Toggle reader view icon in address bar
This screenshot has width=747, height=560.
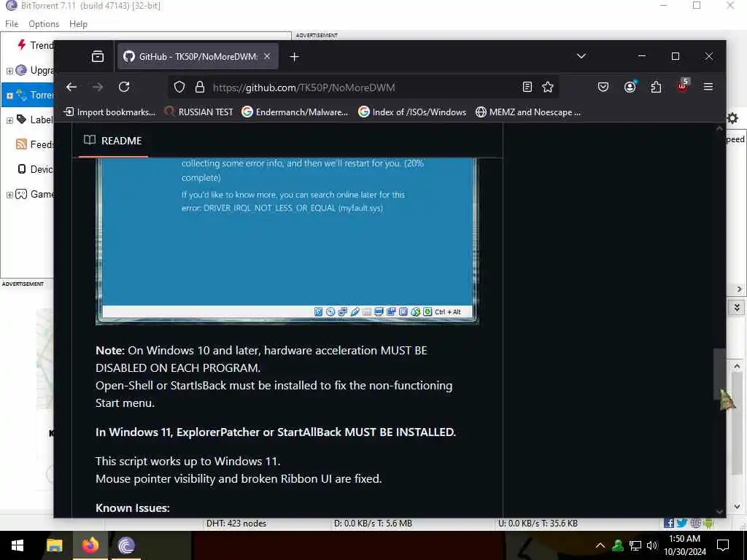point(527,87)
